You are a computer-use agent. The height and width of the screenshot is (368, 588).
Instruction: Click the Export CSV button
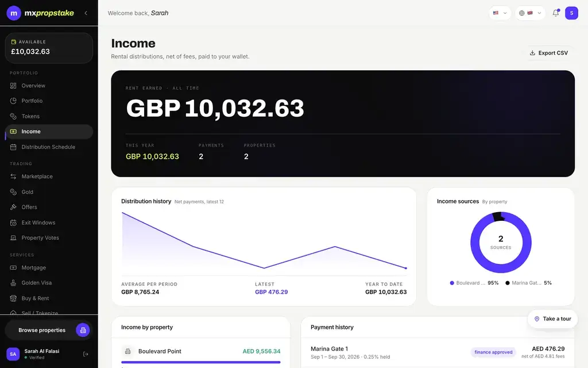coord(548,53)
